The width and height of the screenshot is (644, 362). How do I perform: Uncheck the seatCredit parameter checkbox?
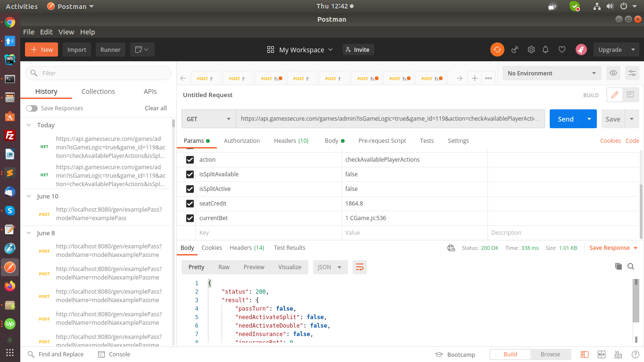(x=190, y=204)
